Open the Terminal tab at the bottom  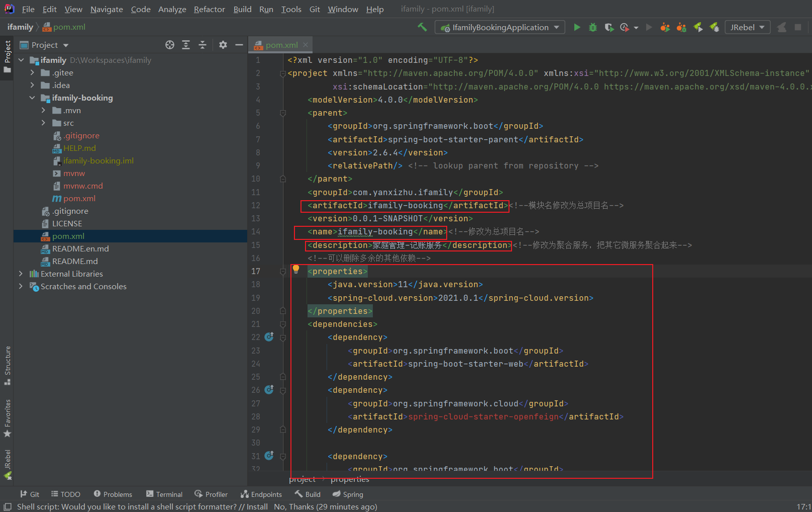(164, 494)
